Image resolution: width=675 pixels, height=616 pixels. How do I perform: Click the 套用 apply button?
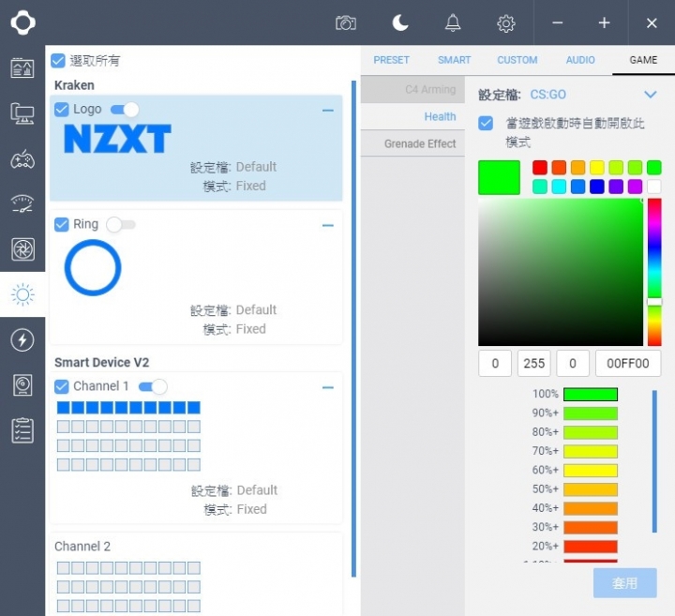click(x=625, y=583)
